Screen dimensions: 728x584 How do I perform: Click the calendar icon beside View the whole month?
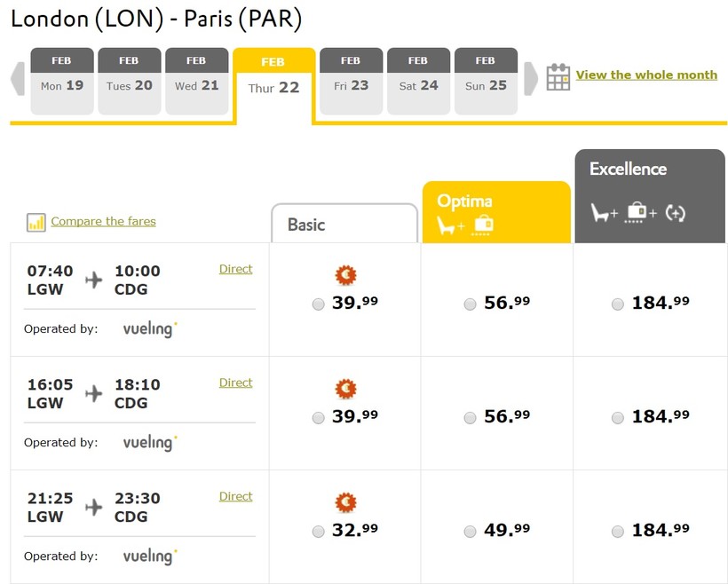(558, 77)
